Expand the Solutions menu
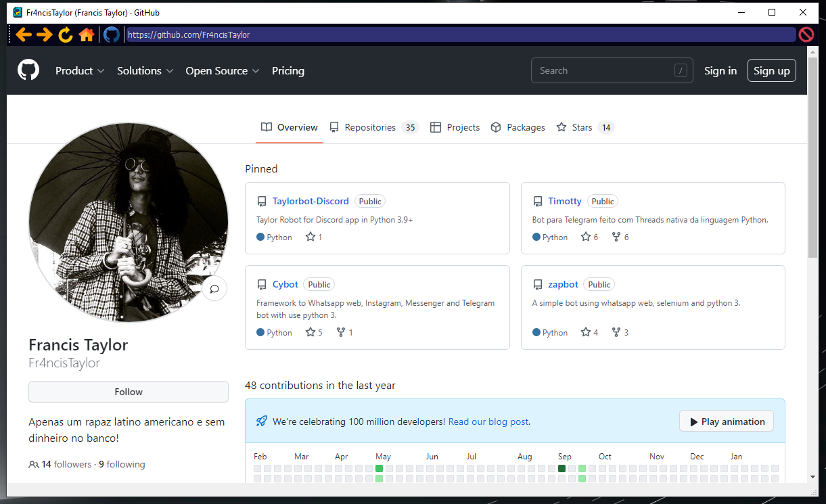Viewport: 826px width, 504px height. click(145, 70)
